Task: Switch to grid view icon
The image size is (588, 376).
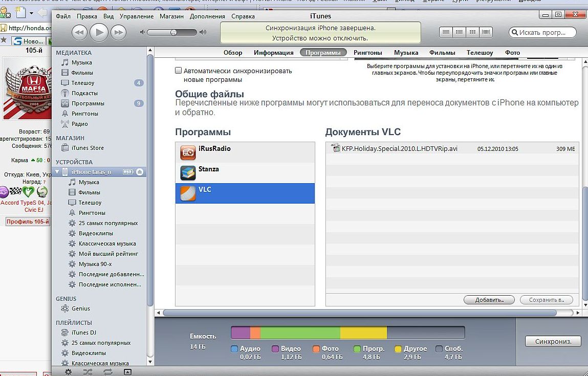Action: click(x=472, y=32)
